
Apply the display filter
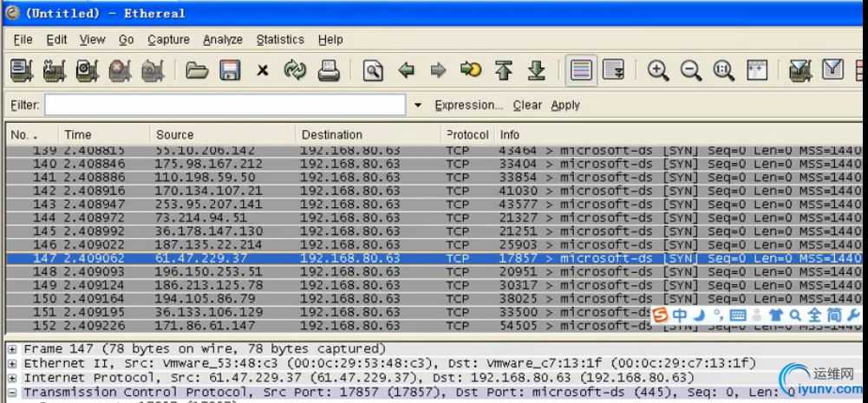(x=565, y=105)
